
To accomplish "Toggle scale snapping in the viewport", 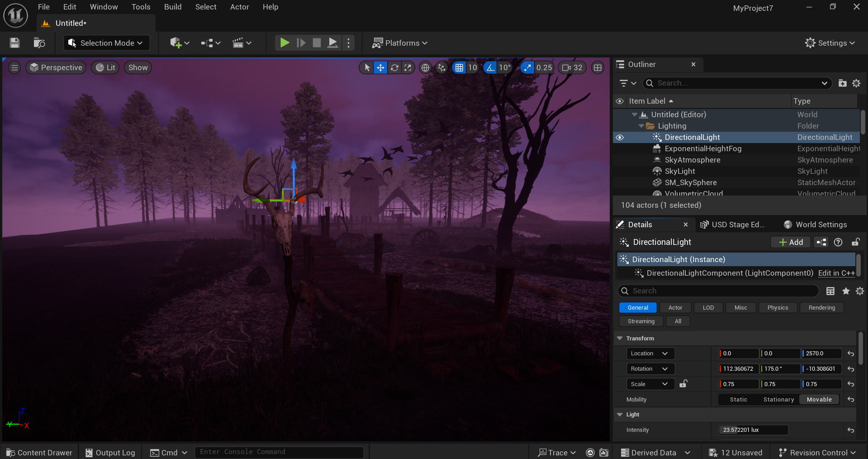I will pos(527,67).
